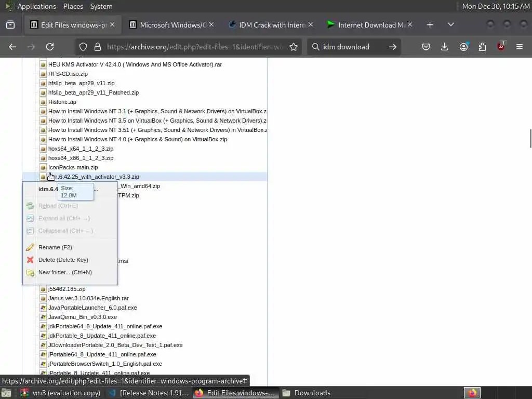Select jPortableBrowserSwitch_1.0_English.paf.exe
The height and width of the screenshot is (399, 532).
105,364
